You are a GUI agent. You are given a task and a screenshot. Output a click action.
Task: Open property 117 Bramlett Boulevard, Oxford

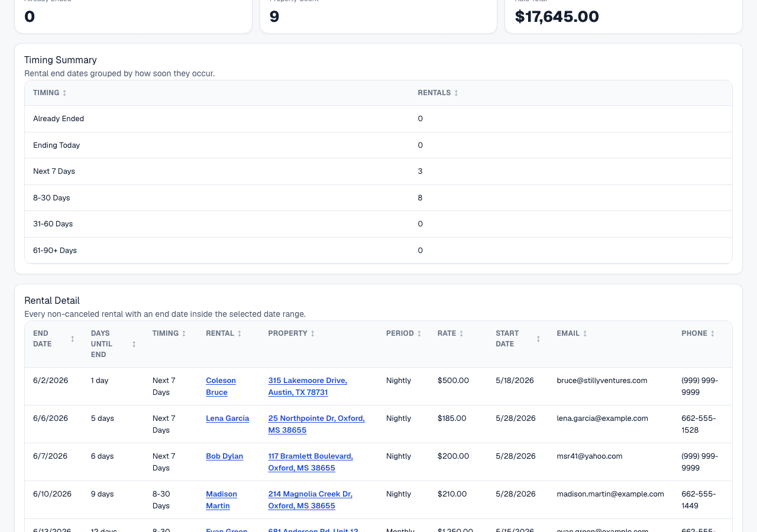(x=310, y=462)
